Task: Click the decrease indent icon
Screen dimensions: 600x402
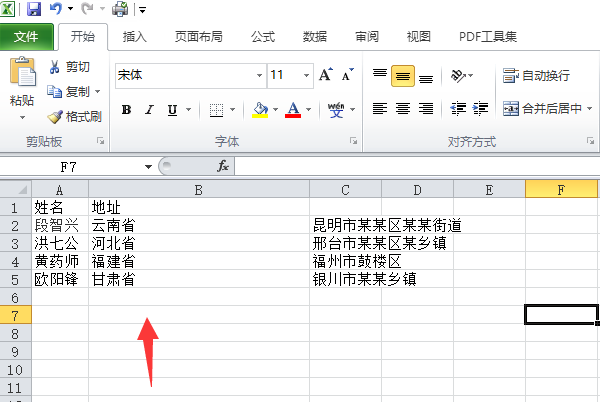Action: click(x=458, y=109)
